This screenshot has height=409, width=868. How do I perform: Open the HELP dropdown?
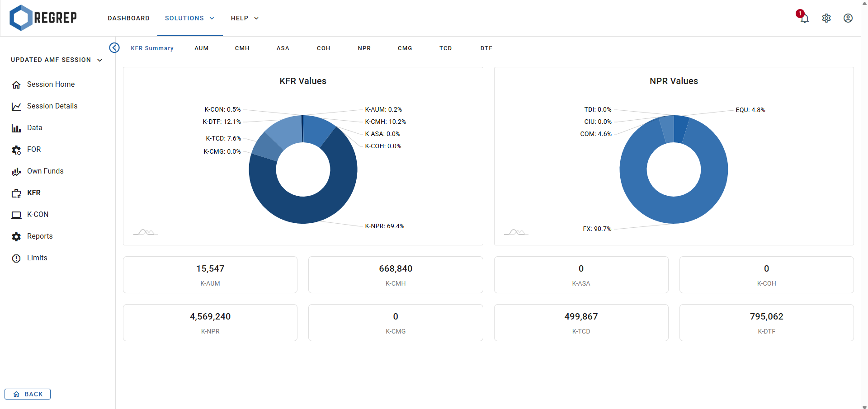[x=244, y=18]
